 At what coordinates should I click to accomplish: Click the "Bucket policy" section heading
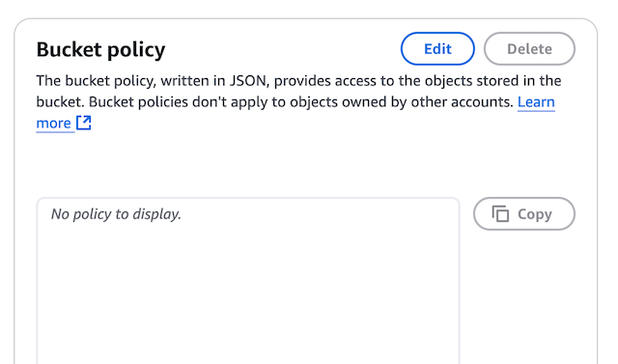pyautogui.click(x=100, y=49)
